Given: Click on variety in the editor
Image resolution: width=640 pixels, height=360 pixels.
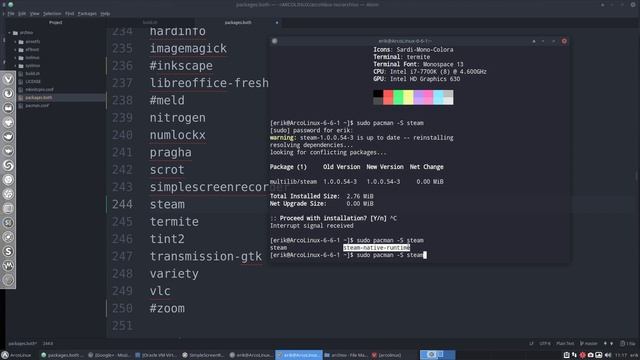Looking at the screenshot, I should pyautogui.click(x=174, y=273).
